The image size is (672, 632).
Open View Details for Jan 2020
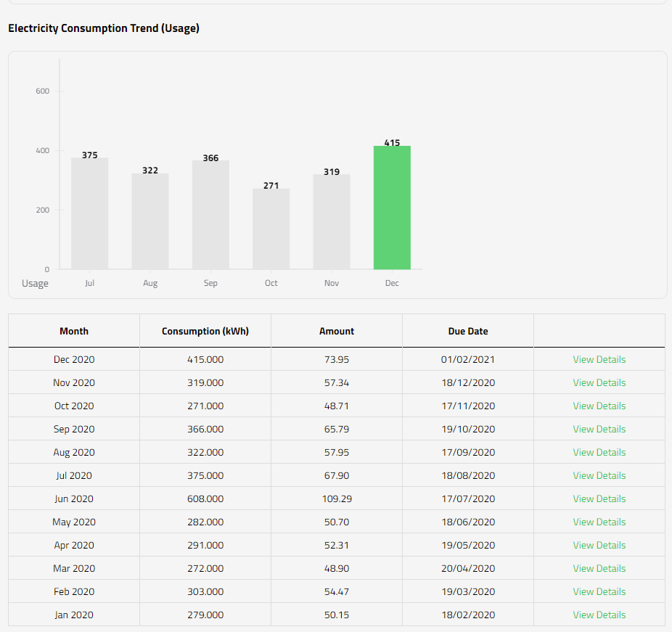(599, 615)
